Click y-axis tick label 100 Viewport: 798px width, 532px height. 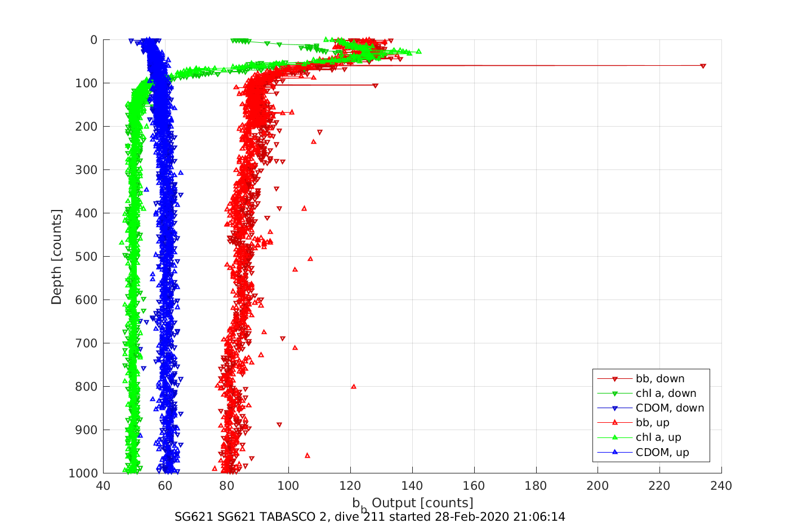pyautogui.click(x=87, y=83)
